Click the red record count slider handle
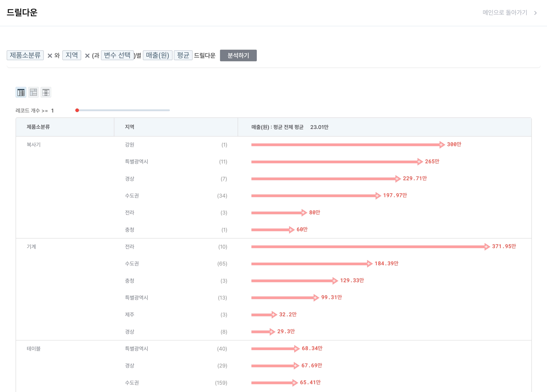This screenshot has width=547, height=392. [x=77, y=110]
